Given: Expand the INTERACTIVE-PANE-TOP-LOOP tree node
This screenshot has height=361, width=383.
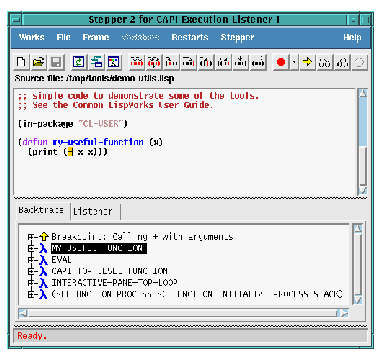Looking at the screenshot, I should pyautogui.click(x=30, y=283).
